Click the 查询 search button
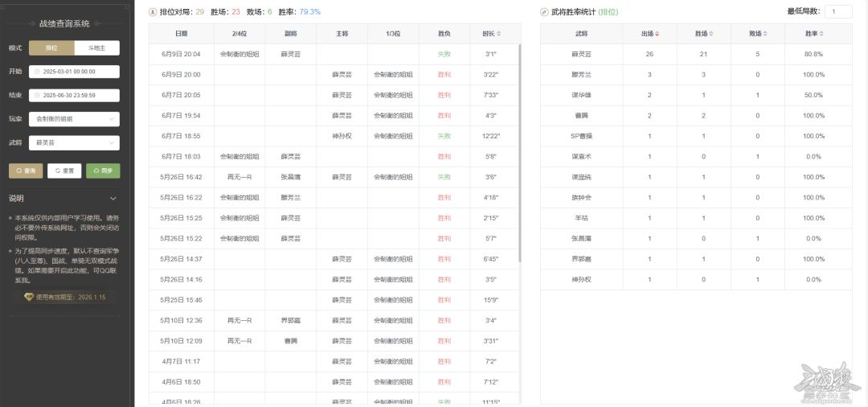The width and height of the screenshot is (868, 407). click(26, 171)
